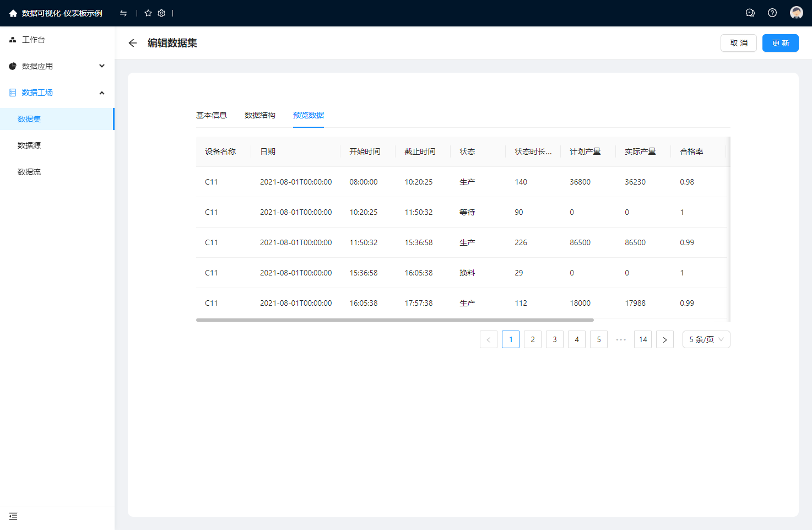The width and height of the screenshot is (812, 530).
Task: Switch to the 数据结构 tab
Action: [260, 115]
